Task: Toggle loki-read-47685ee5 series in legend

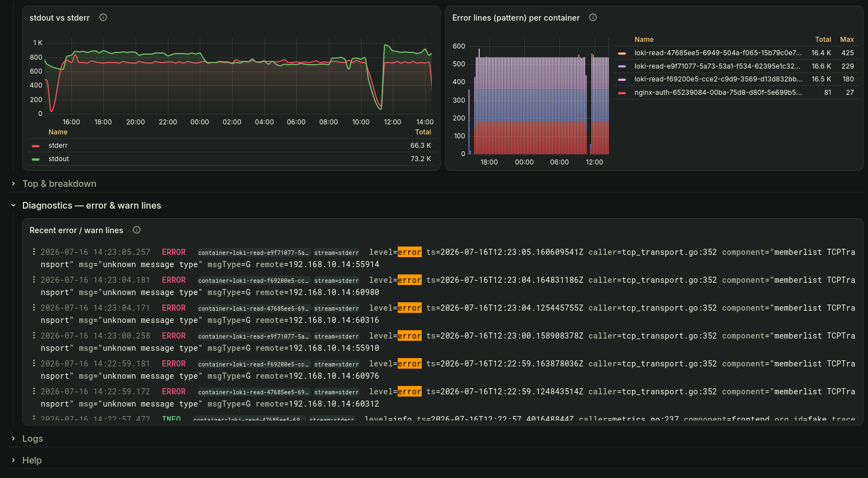Action: pyautogui.click(x=718, y=53)
